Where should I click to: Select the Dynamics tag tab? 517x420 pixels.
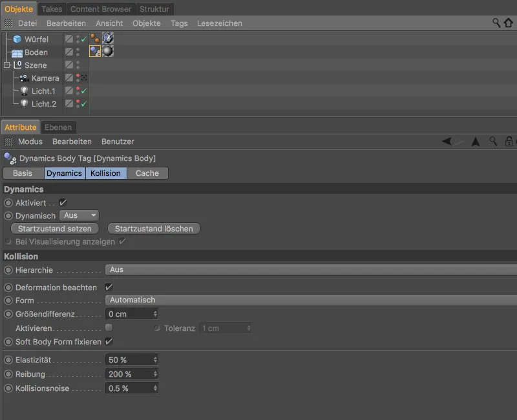(64, 173)
